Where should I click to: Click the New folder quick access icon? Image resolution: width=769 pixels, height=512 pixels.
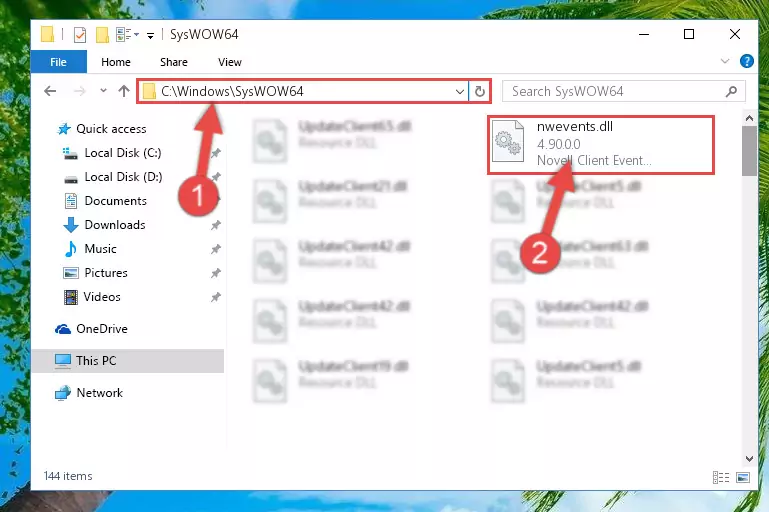(x=102, y=35)
